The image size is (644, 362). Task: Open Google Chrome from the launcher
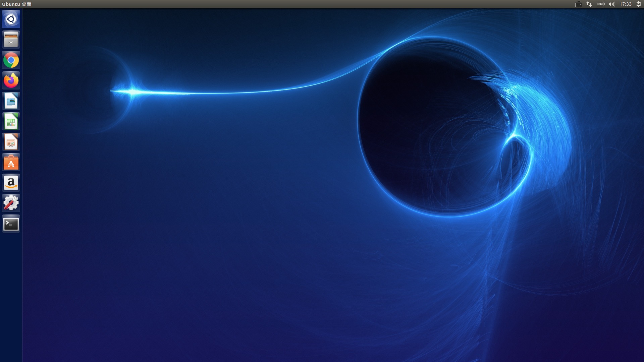(11, 60)
